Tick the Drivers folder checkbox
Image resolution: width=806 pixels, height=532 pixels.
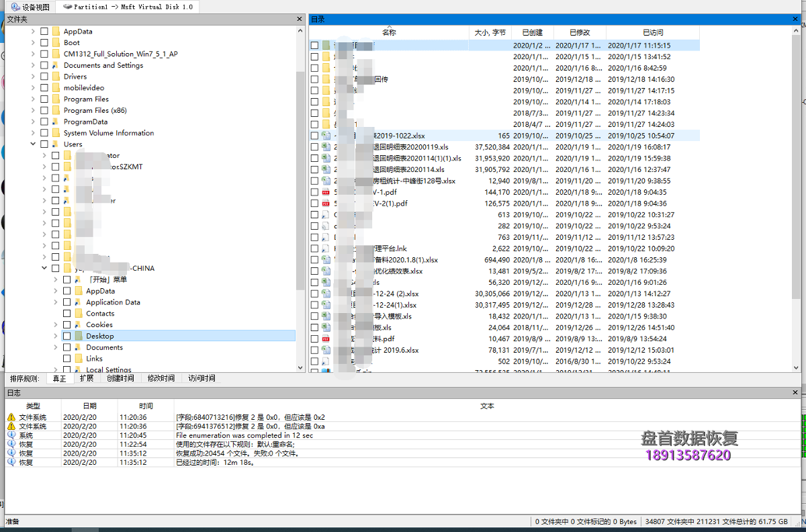tap(44, 77)
